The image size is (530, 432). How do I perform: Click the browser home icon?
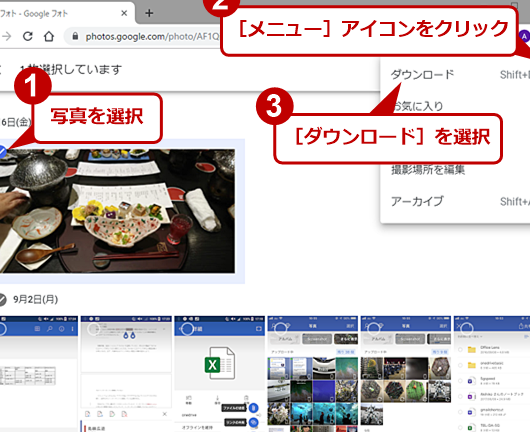pos(49,36)
